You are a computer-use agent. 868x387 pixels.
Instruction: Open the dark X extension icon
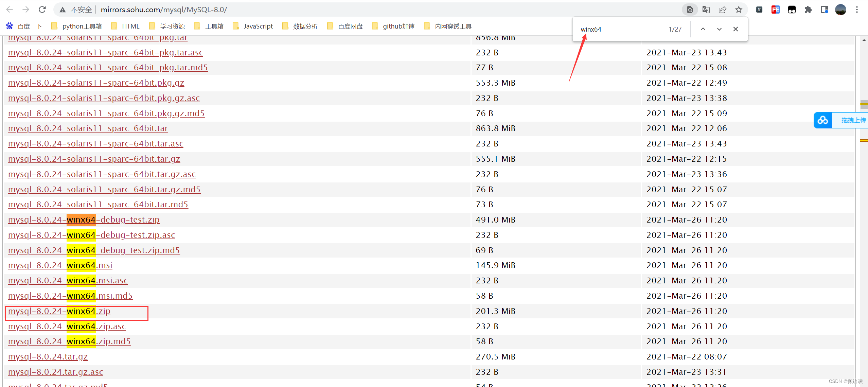click(x=759, y=10)
